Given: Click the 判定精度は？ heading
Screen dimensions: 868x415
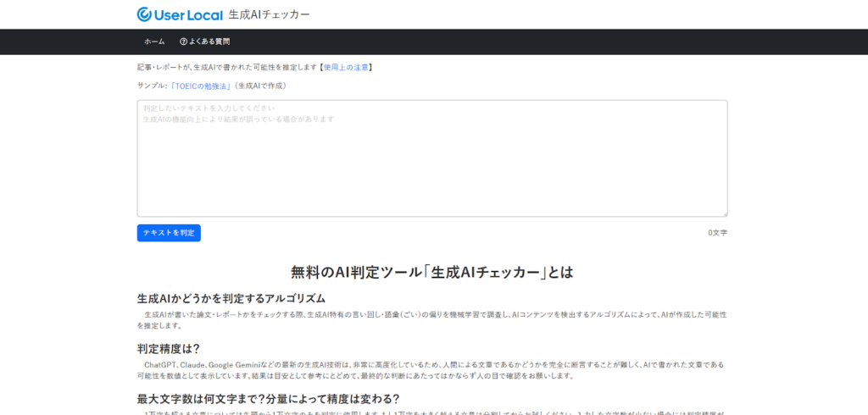Looking at the screenshot, I should 169,348.
